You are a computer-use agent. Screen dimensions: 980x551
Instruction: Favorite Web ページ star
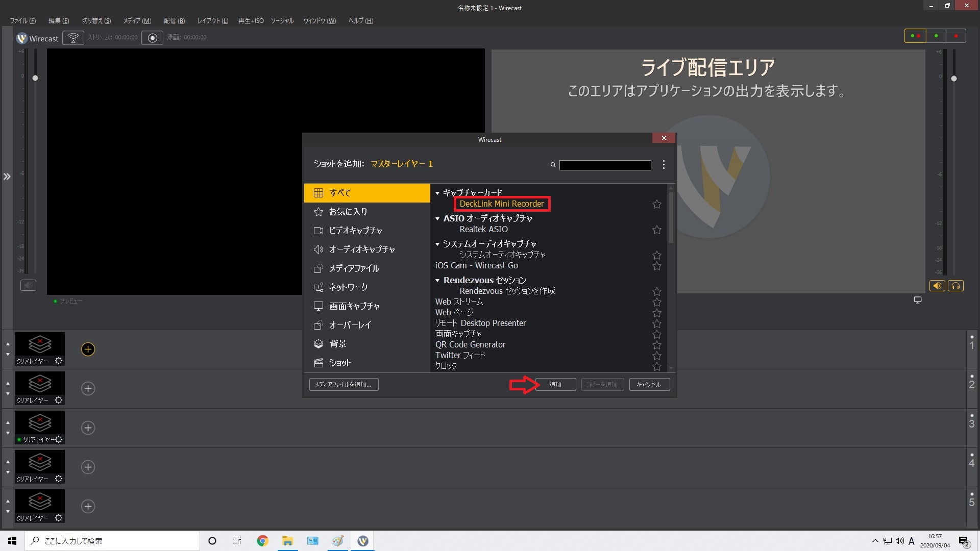point(657,313)
